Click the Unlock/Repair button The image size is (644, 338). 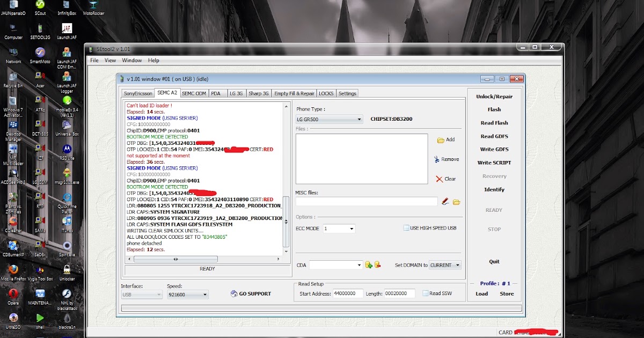(494, 97)
